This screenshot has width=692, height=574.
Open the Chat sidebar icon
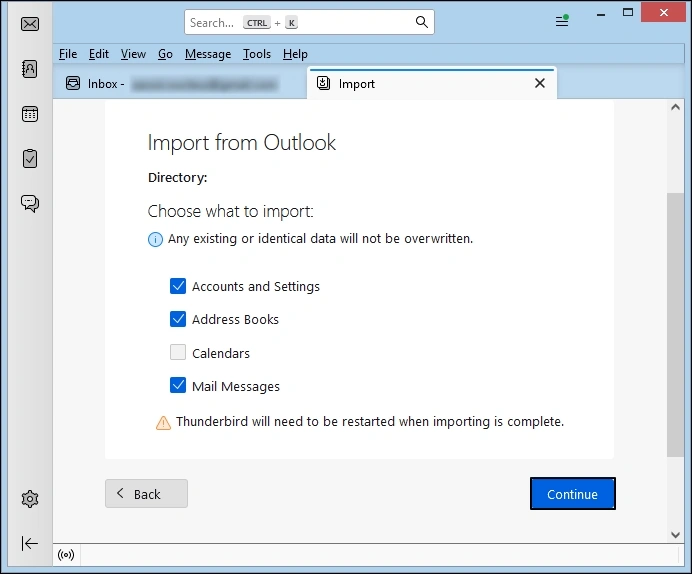point(30,203)
